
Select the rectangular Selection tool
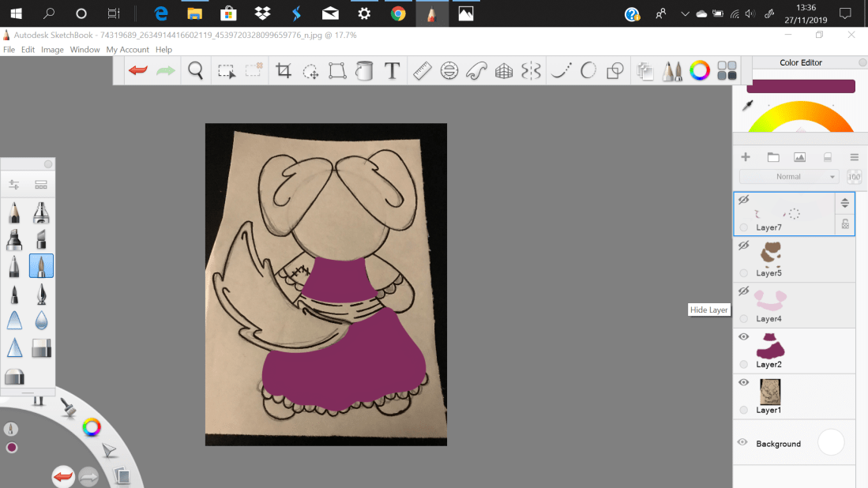tap(226, 70)
